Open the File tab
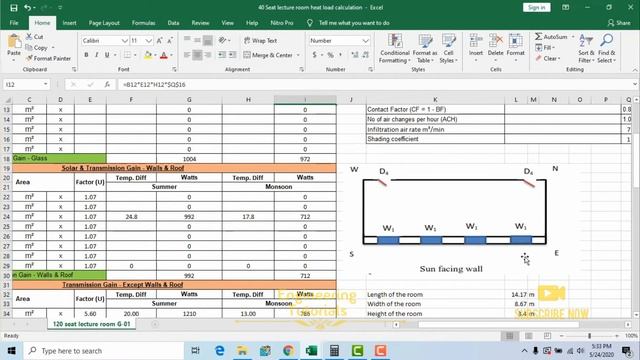640x360 pixels. [x=14, y=23]
